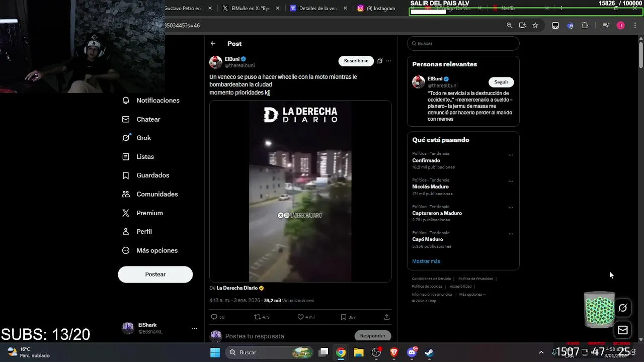The height and width of the screenshot is (362, 644).
Task: Click the Suscribirse button
Action: 356,61
